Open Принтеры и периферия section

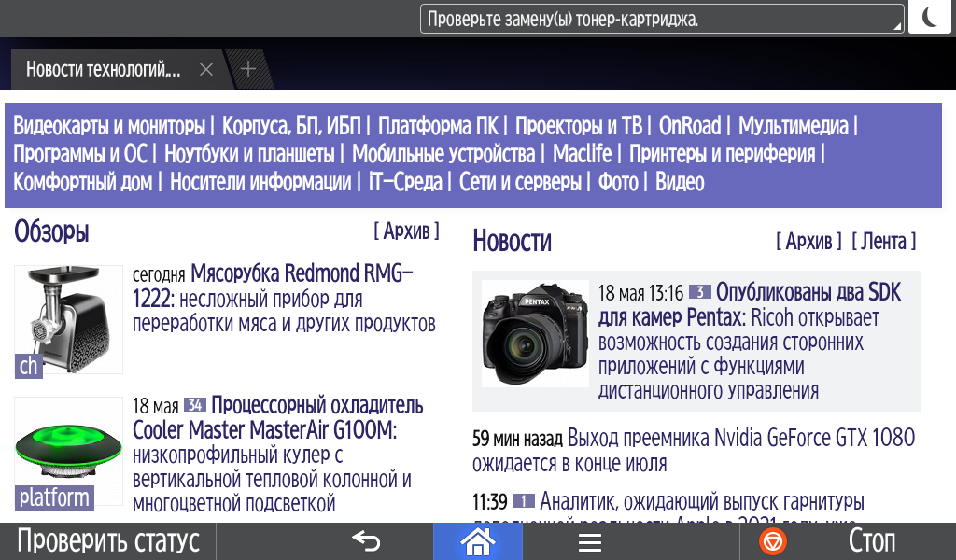tap(722, 154)
